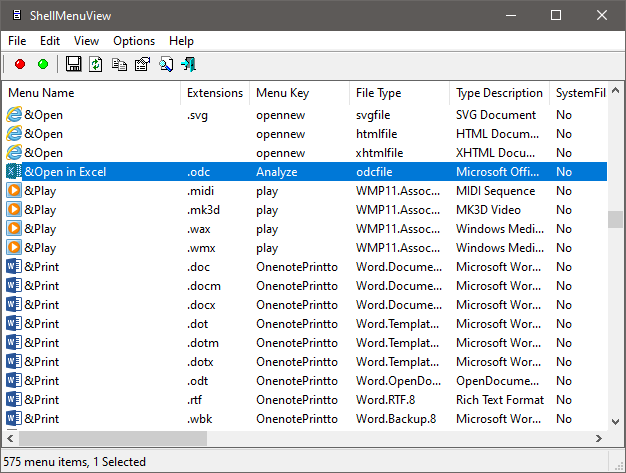Click the horizontal scrollbar thumb
This screenshot has width=626, height=473.
[113, 439]
